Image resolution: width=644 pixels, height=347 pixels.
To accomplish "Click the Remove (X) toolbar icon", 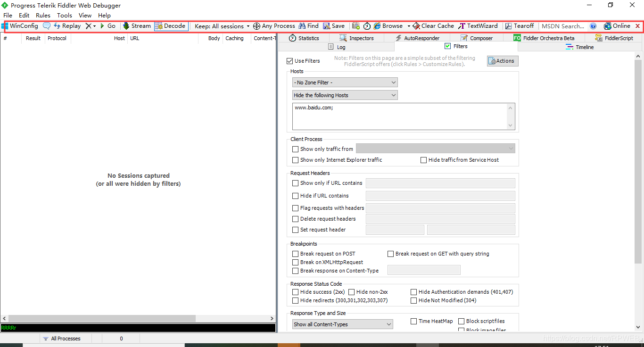I will 88,26.
